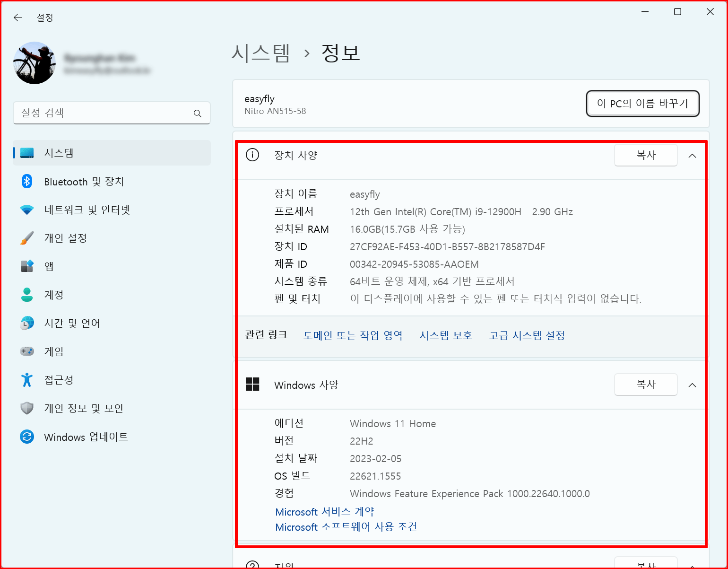Open 네트워크 및 인터넷 settings page

tap(112, 210)
